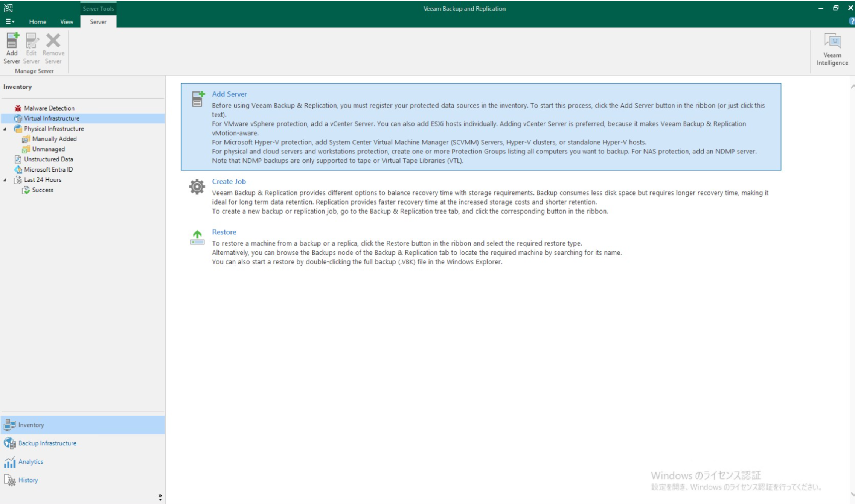Click the Restore link heading
The image size is (855, 504).
click(224, 232)
